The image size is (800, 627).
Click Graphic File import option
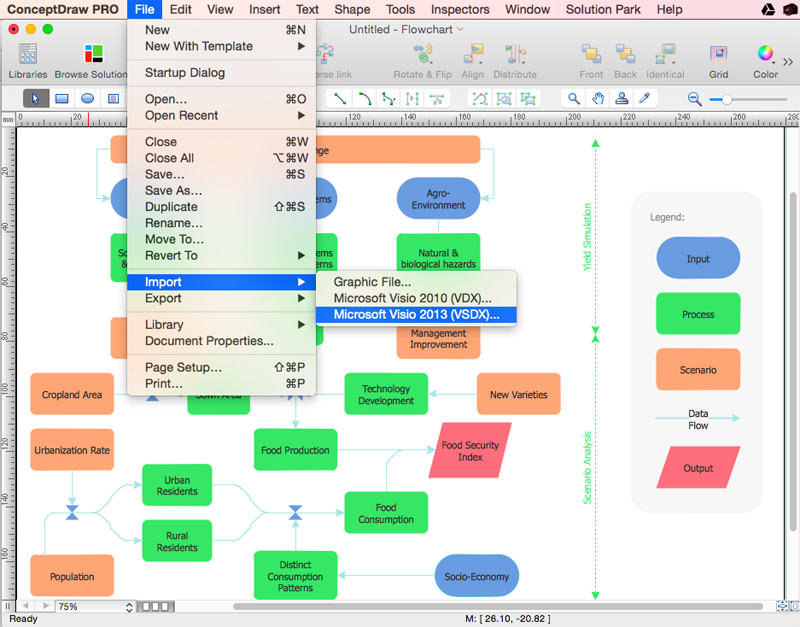pos(372,282)
